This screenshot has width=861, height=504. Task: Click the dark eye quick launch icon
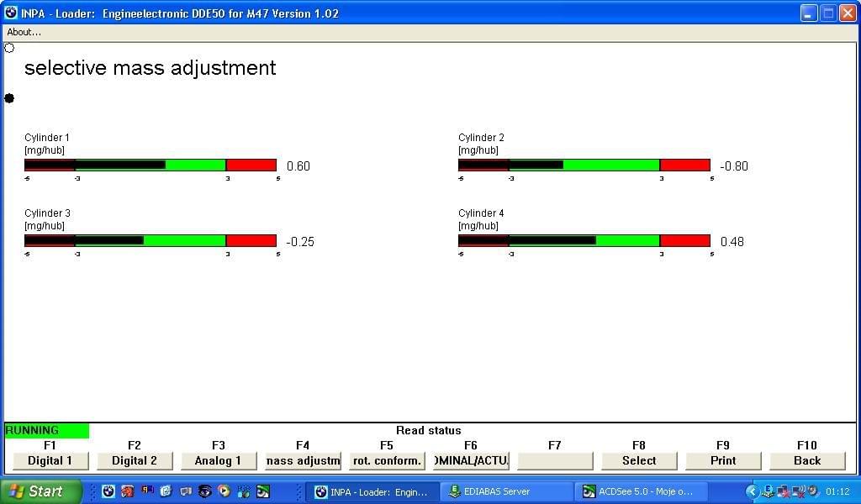pos(205,491)
